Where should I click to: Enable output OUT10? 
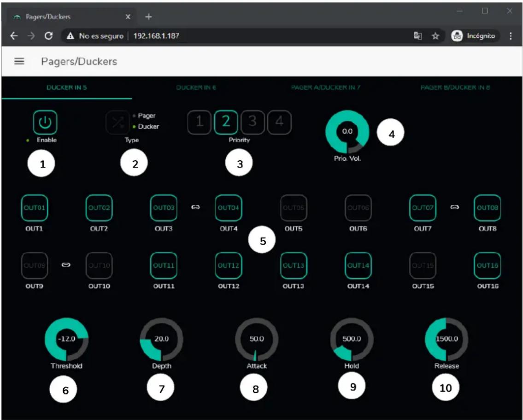tap(99, 266)
